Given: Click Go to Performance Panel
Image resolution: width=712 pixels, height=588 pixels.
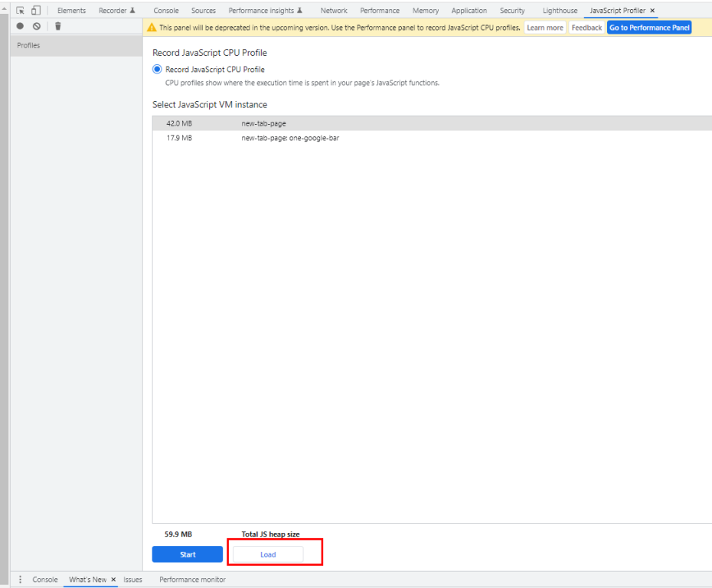Looking at the screenshot, I should click(x=649, y=27).
